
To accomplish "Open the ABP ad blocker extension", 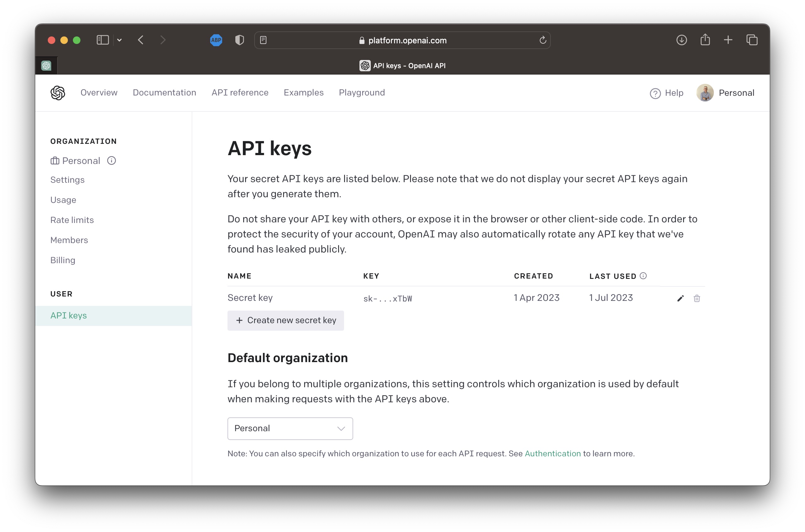I will tap(216, 40).
